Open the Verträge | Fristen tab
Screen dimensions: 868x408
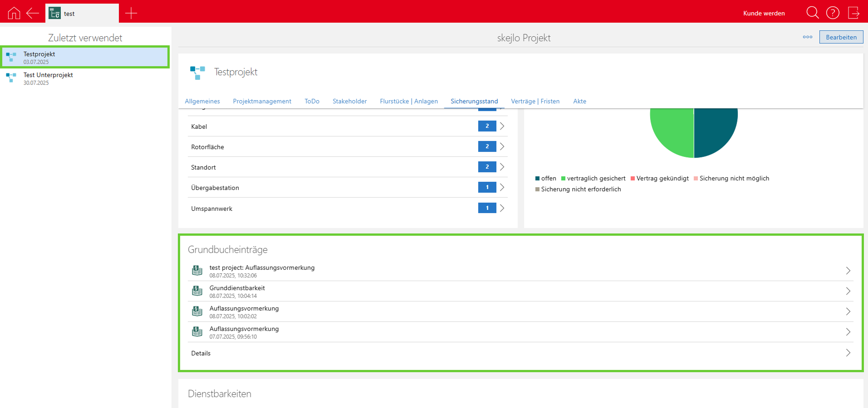tap(535, 101)
